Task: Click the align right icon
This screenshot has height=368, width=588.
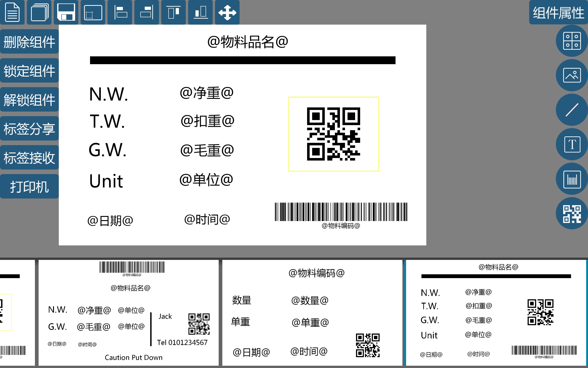Action: pyautogui.click(x=147, y=12)
